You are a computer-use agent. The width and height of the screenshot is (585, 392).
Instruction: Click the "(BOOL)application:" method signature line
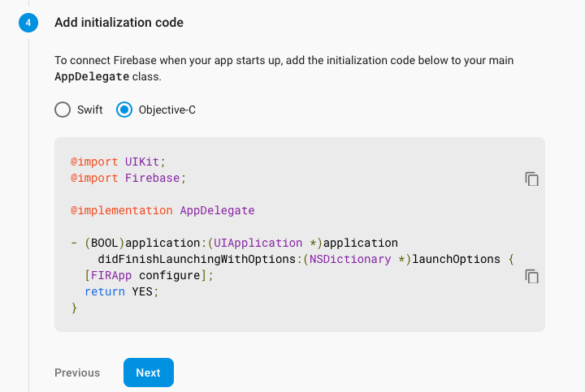click(x=234, y=243)
